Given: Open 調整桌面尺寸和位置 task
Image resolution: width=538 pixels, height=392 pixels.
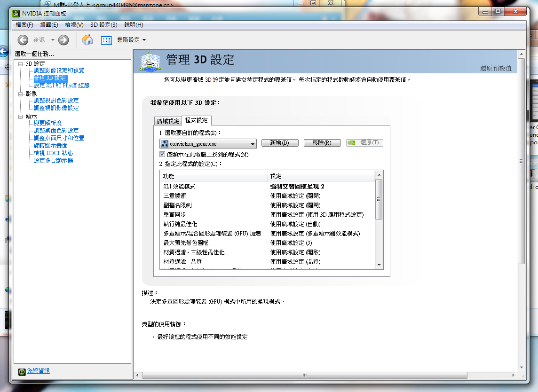Looking at the screenshot, I should pos(59,138).
